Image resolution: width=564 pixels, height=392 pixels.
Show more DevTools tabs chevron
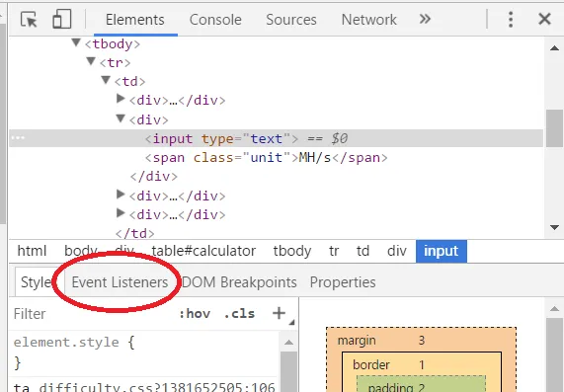pyautogui.click(x=425, y=19)
